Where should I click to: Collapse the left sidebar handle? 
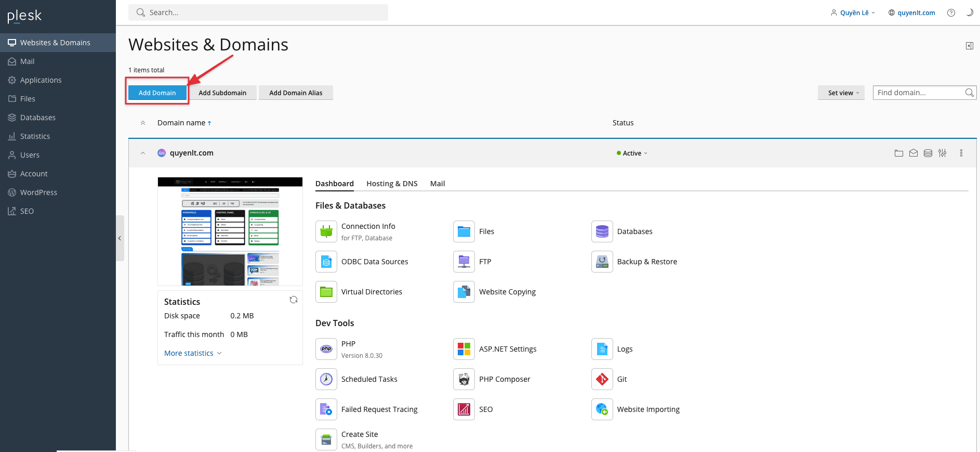coord(120,238)
